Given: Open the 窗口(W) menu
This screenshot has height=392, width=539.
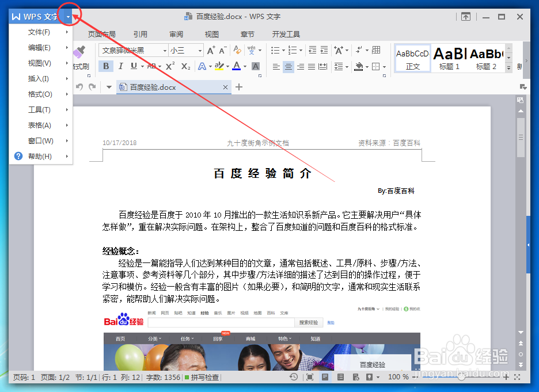Looking at the screenshot, I should point(41,141).
